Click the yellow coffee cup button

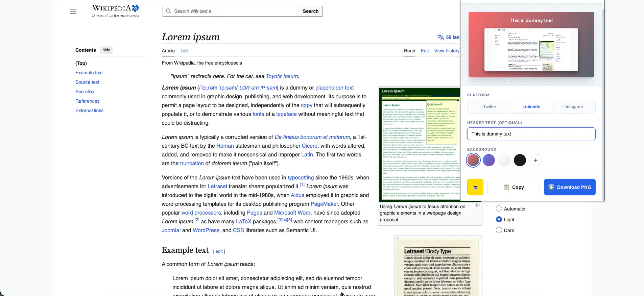pyautogui.click(x=475, y=187)
